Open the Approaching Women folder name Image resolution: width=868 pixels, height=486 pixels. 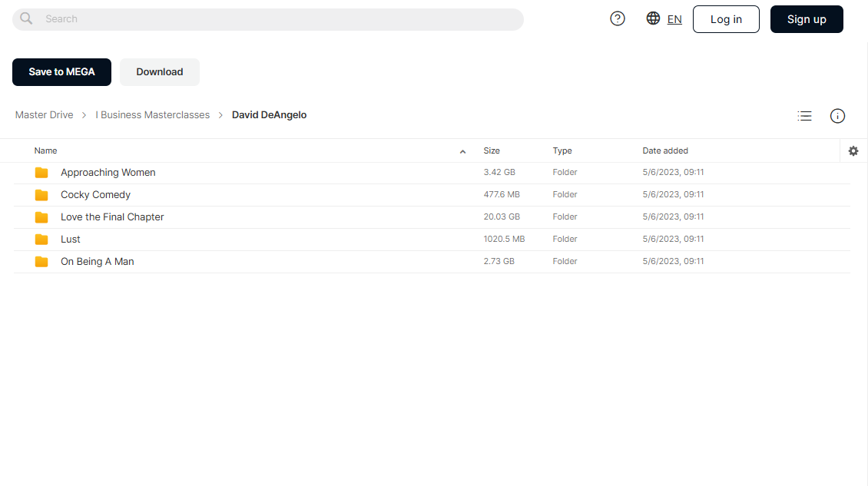coord(108,173)
